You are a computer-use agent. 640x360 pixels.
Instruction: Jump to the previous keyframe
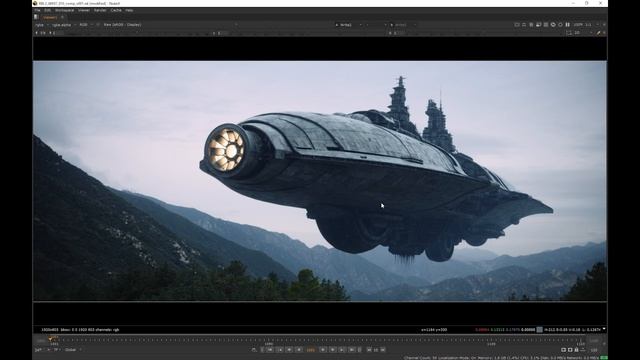coord(280,350)
